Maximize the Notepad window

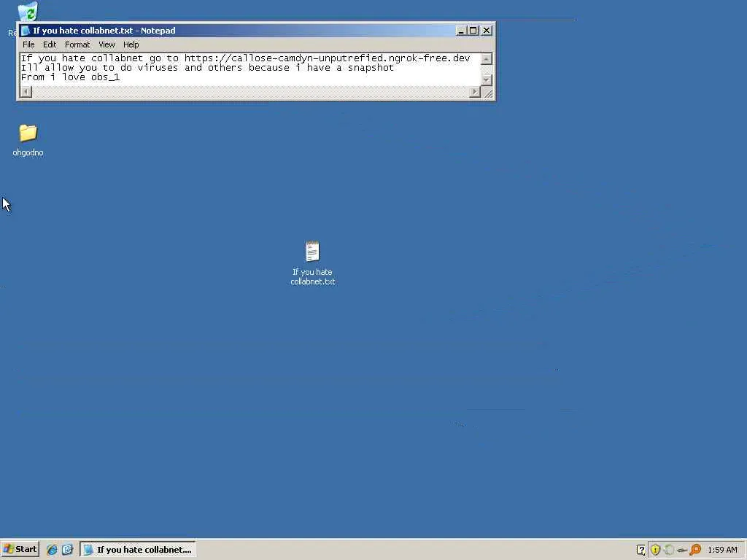[473, 31]
